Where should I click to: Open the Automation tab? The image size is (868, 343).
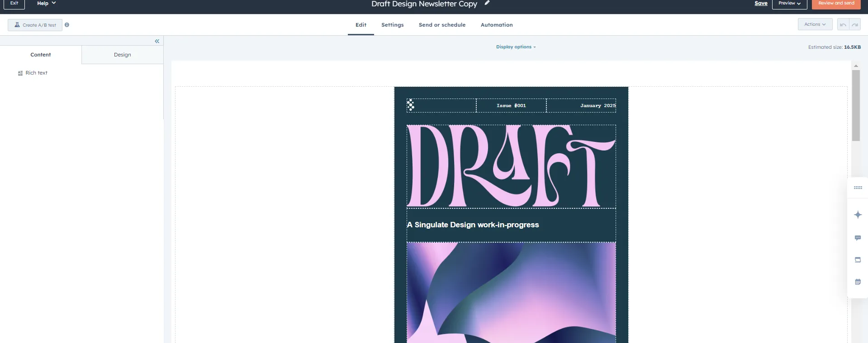coord(497,25)
